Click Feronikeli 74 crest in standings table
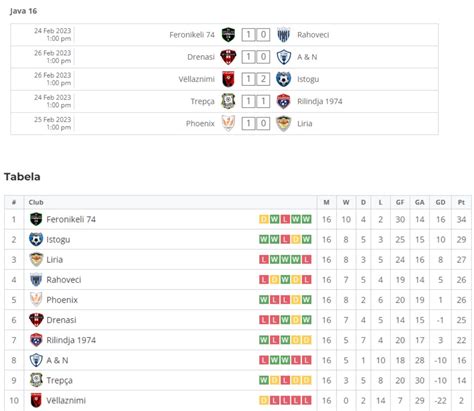 pyautogui.click(x=36, y=219)
